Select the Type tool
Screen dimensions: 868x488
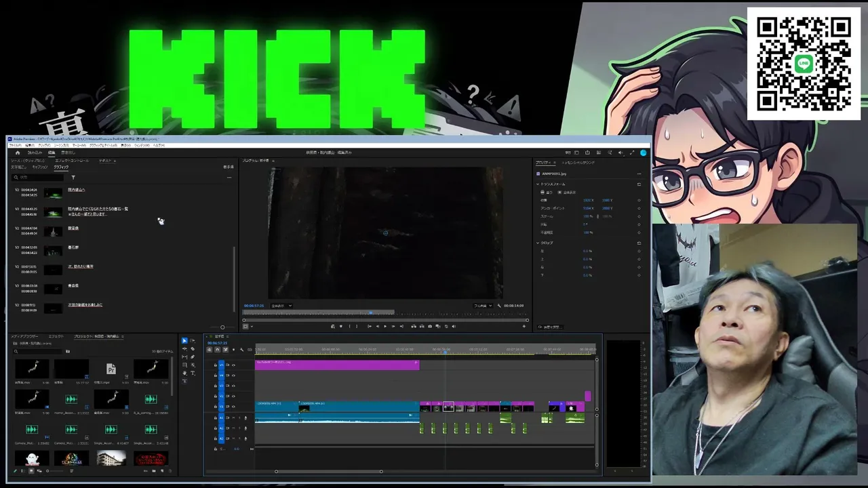193,373
